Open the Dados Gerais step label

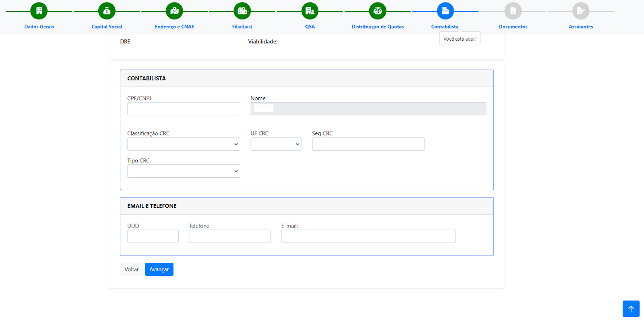coord(39,27)
